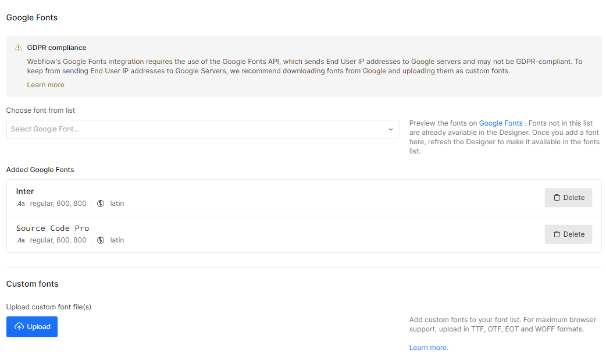Click the GDPR compliance warning triangle icon
This screenshot has height=364, width=606.
coord(18,48)
